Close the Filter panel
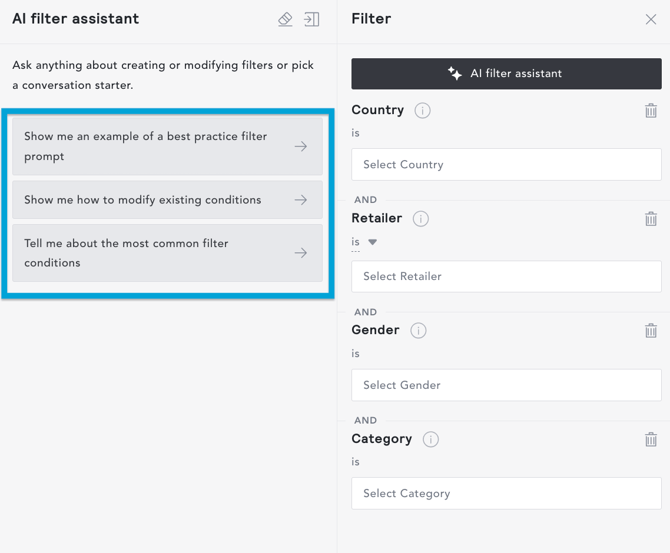This screenshot has width=670, height=553. point(651,19)
